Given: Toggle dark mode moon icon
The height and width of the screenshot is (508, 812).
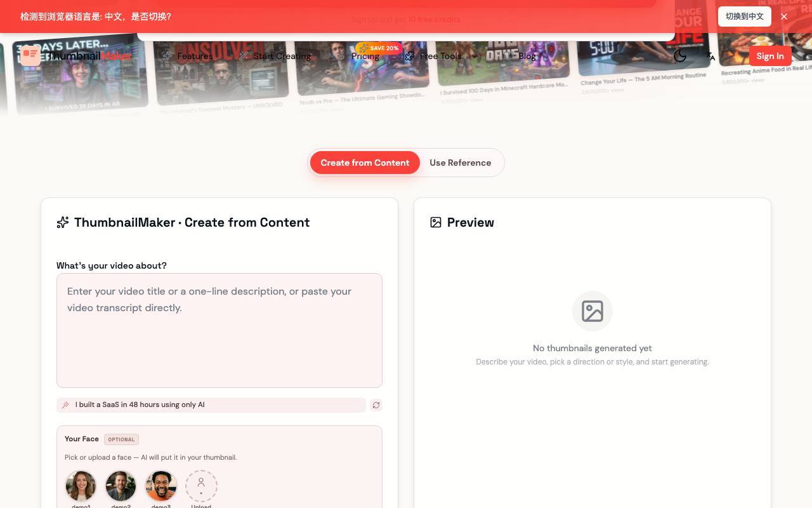Looking at the screenshot, I should coord(680,56).
